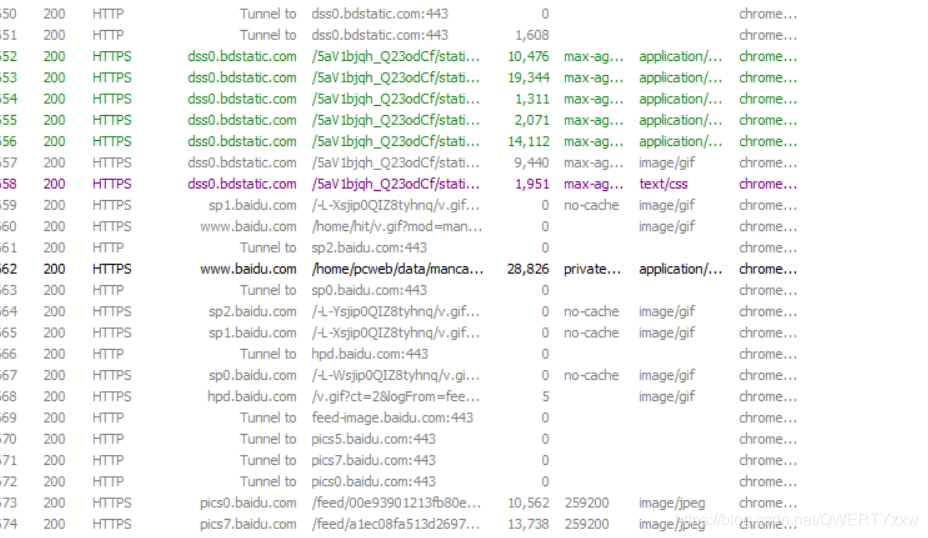Click the text/css content type cell
Image resolution: width=928 pixels, height=538 pixels.
663,184
